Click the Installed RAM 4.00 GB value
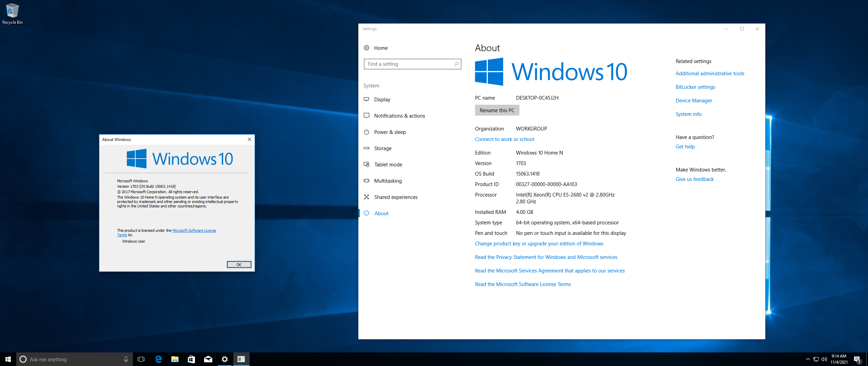The image size is (868, 366). tap(525, 212)
